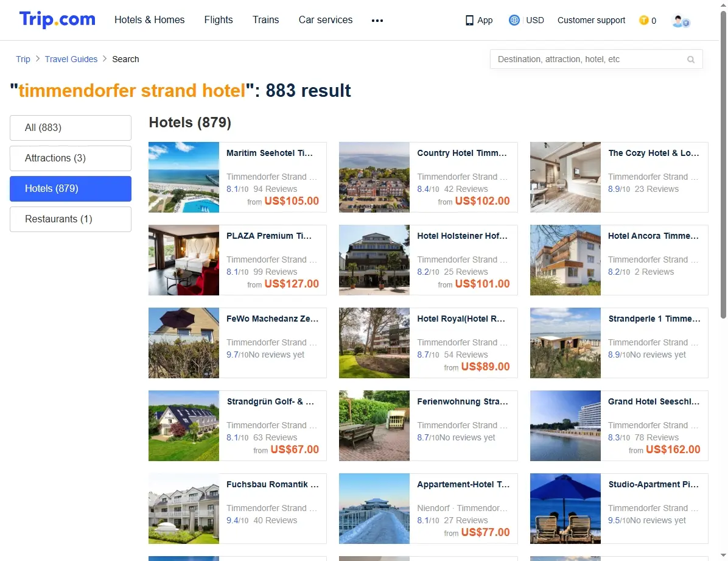Select All (883) filter tab

click(71, 128)
